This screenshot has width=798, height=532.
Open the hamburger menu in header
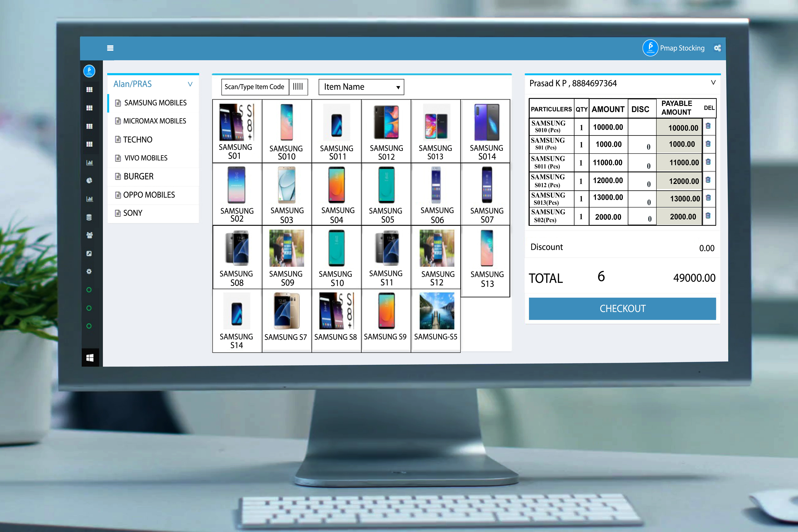[x=110, y=48]
